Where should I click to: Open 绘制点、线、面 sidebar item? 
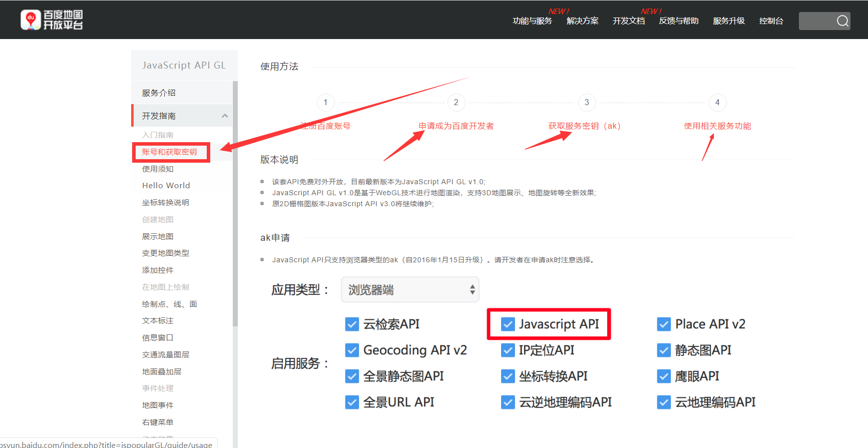(x=170, y=304)
